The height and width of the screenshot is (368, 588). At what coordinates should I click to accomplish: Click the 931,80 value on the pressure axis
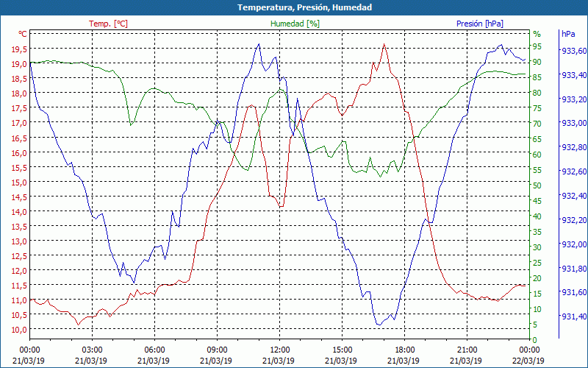574,268
